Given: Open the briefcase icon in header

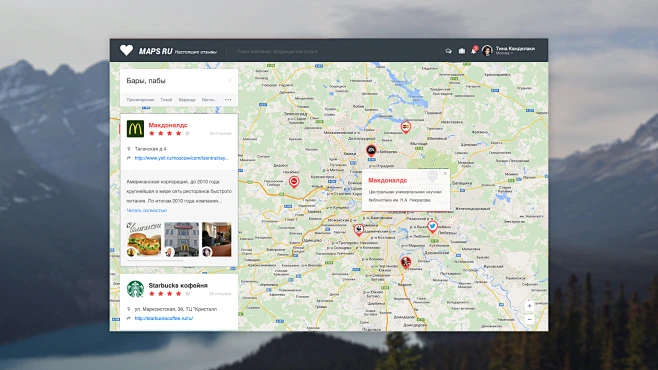Looking at the screenshot, I should coord(462,51).
